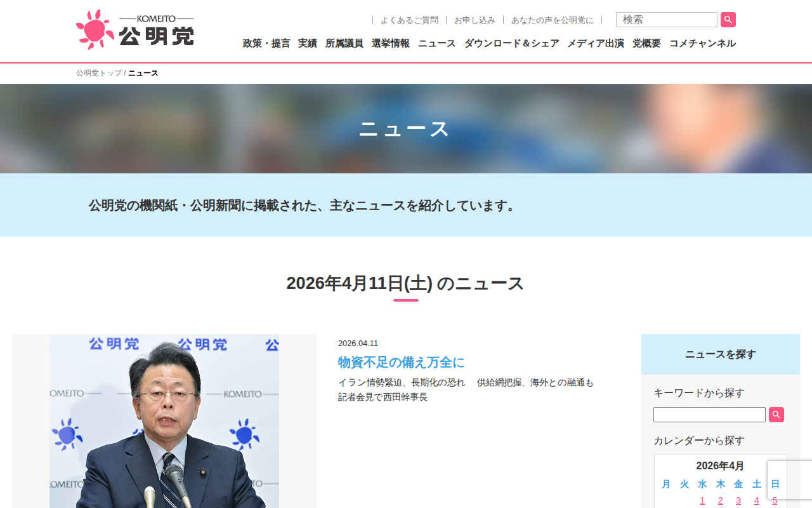Screen dimensions: 812x508
Task: Open the article photo of press conference
Action: click(164, 421)
